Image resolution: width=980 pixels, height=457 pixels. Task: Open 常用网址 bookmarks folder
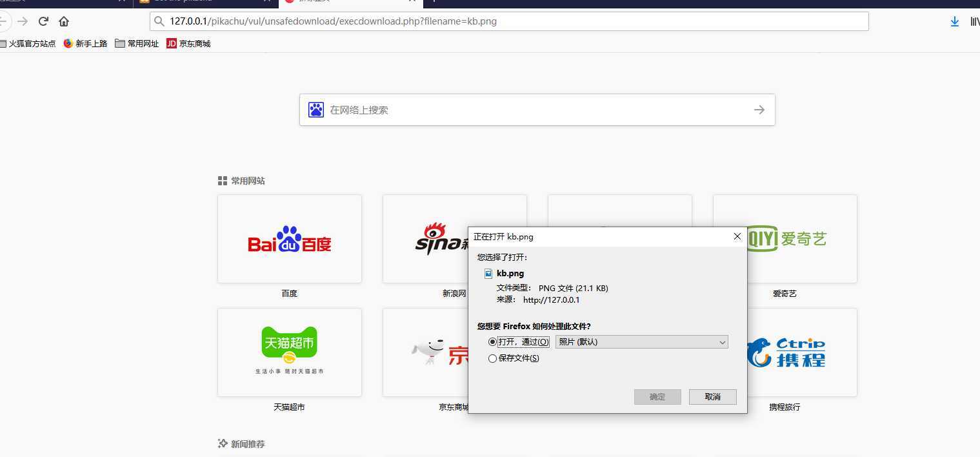pos(137,44)
